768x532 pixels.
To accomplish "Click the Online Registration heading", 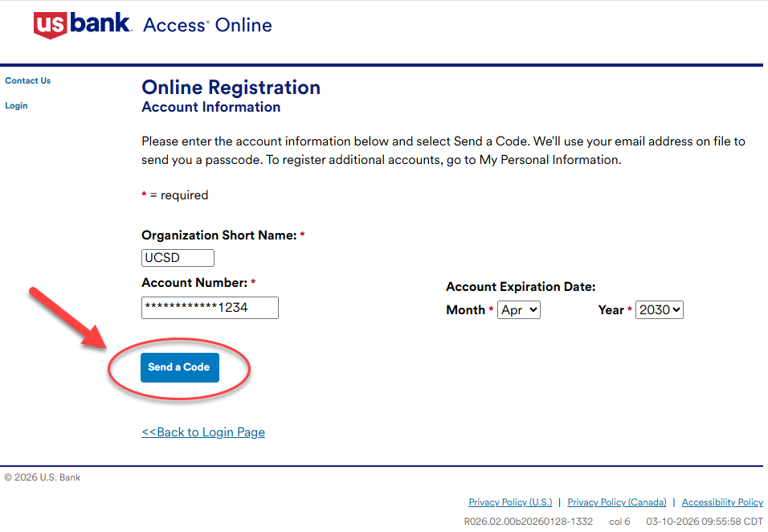I will click(231, 87).
